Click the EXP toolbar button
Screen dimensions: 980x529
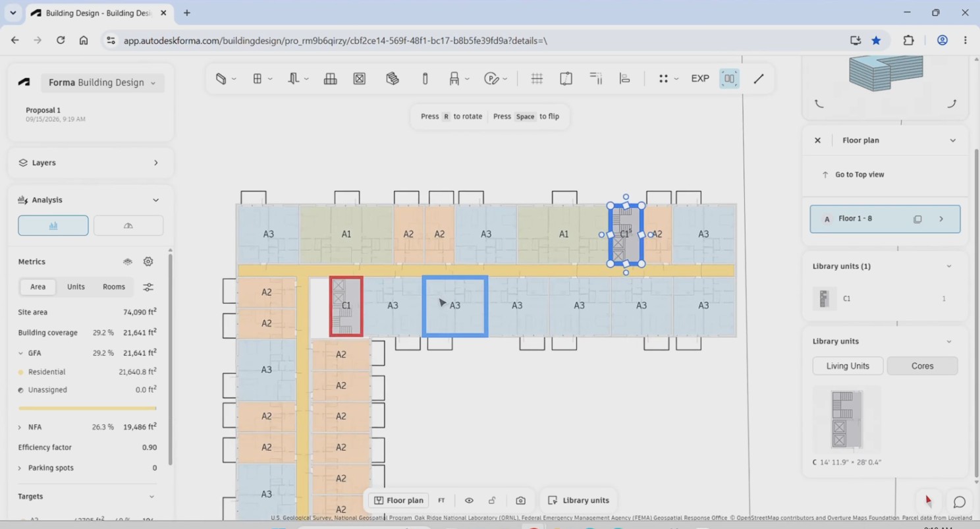(x=700, y=79)
